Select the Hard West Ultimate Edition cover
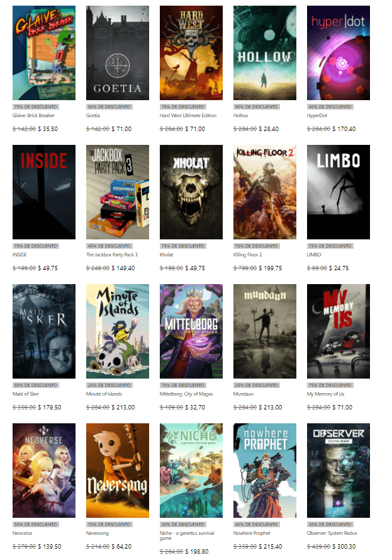Image resolution: width=392 pixels, height=560 pixels. pos(191,53)
